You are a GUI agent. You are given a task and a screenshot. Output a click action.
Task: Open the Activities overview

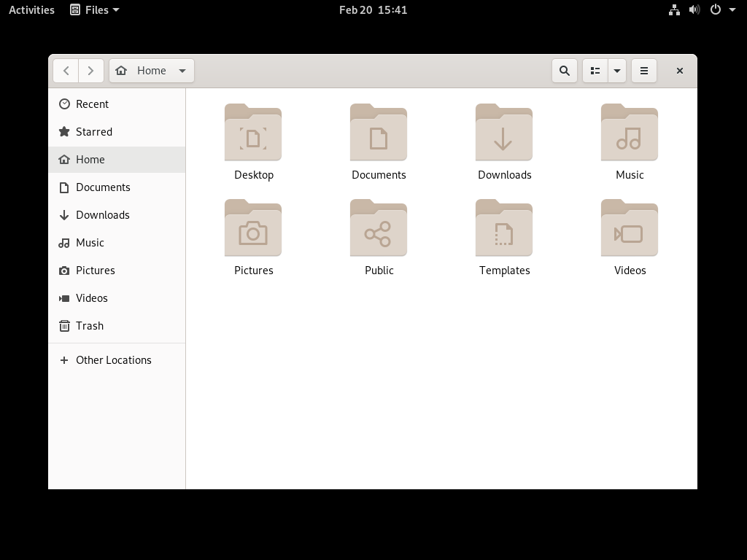point(31,10)
